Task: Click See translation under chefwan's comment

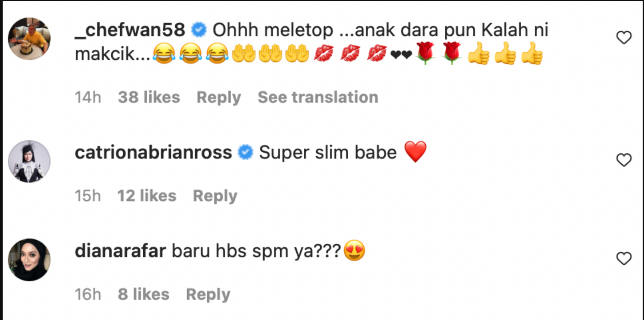Action: point(318,97)
